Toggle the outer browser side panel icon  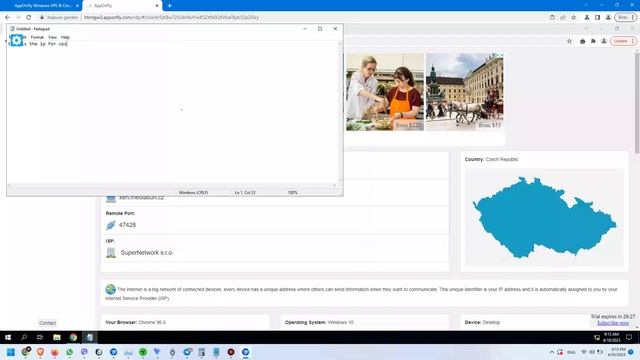pos(598,18)
